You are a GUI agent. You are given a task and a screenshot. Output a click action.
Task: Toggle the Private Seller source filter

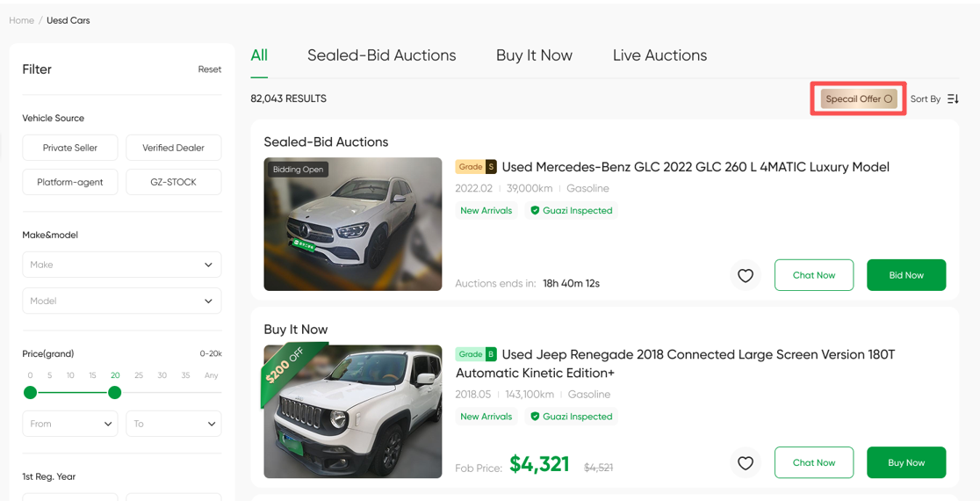click(70, 148)
